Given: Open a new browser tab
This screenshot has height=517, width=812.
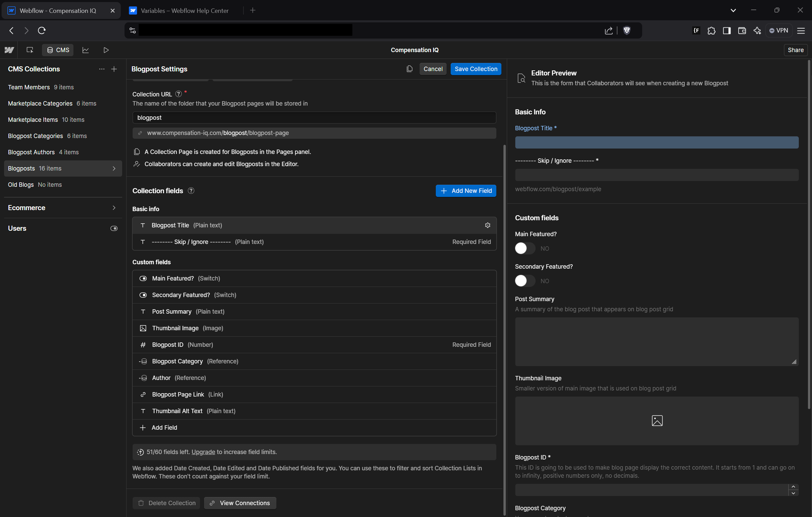Looking at the screenshot, I should coord(252,10).
